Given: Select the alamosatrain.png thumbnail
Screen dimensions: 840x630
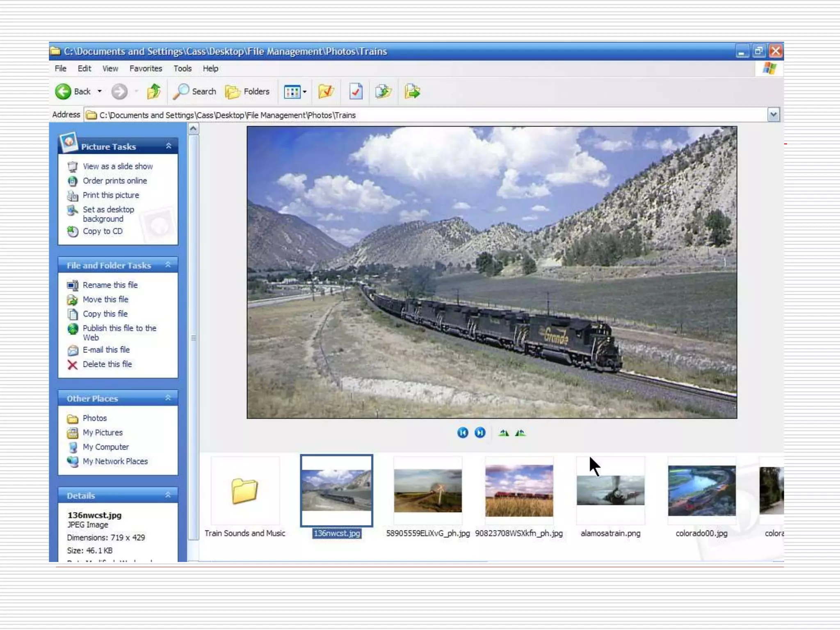Looking at the screenshot, I should (x=610, y=491).
